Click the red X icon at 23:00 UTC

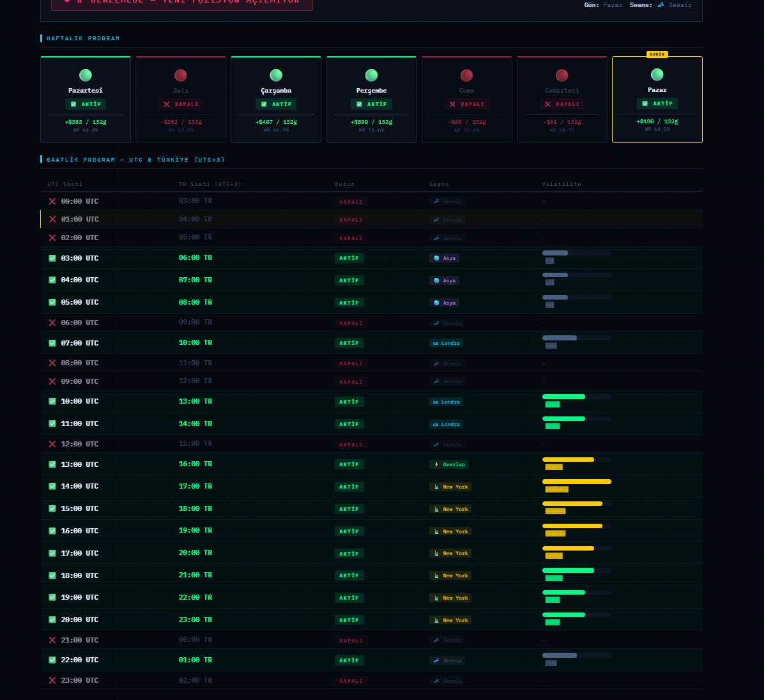click(52, 680)
